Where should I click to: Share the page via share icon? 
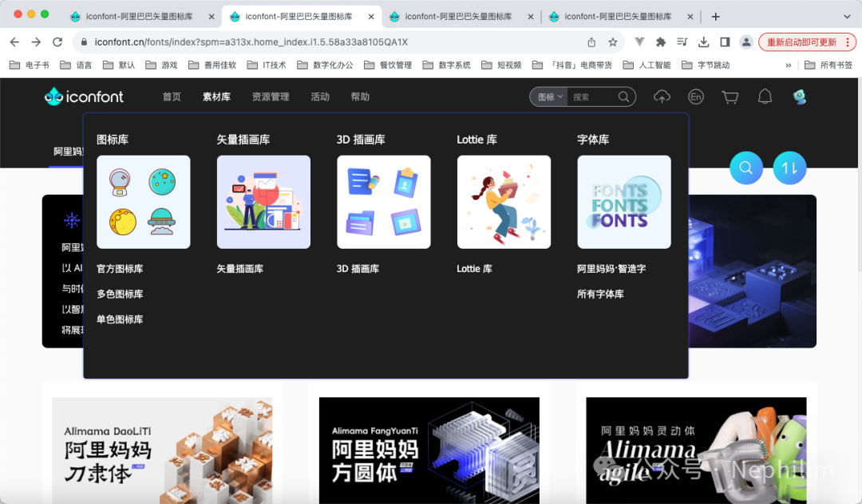[591, 42]
